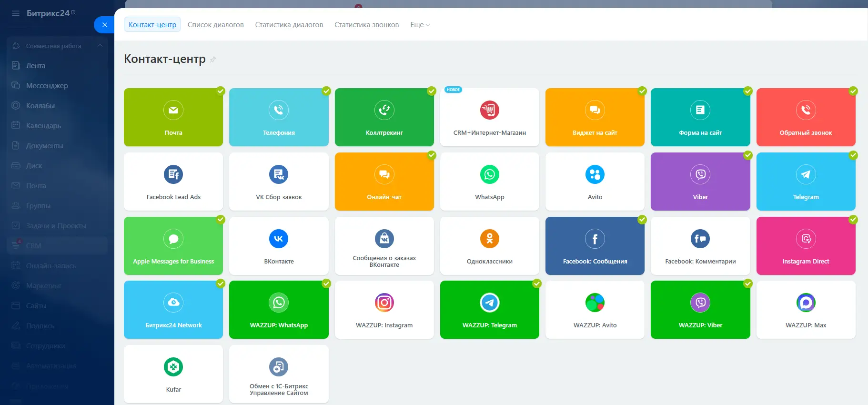The height and width of the screenshot is (405, 868).
Task: Open Обмен с 1С-Битрикс tile
Action: click(x=279, y=374)
